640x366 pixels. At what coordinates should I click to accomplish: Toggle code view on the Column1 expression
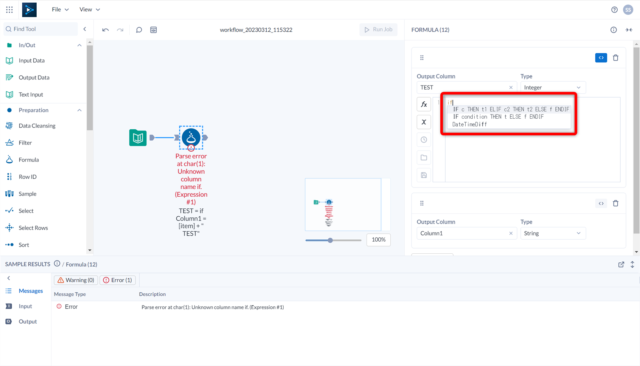[x=601, y=203]
